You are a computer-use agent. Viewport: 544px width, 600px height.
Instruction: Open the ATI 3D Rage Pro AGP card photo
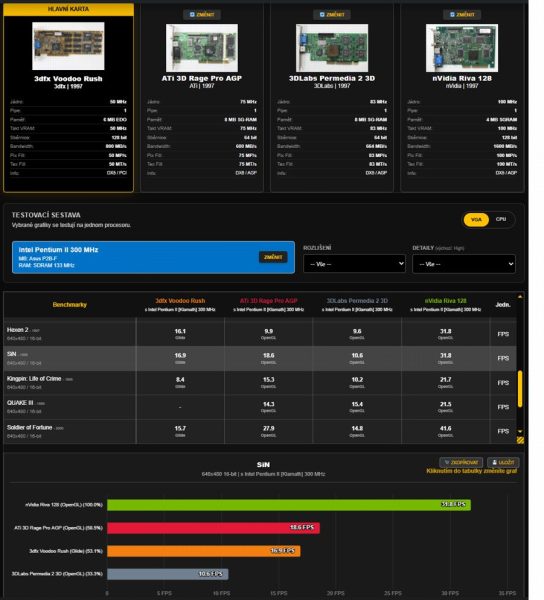(x=202, y=48)
